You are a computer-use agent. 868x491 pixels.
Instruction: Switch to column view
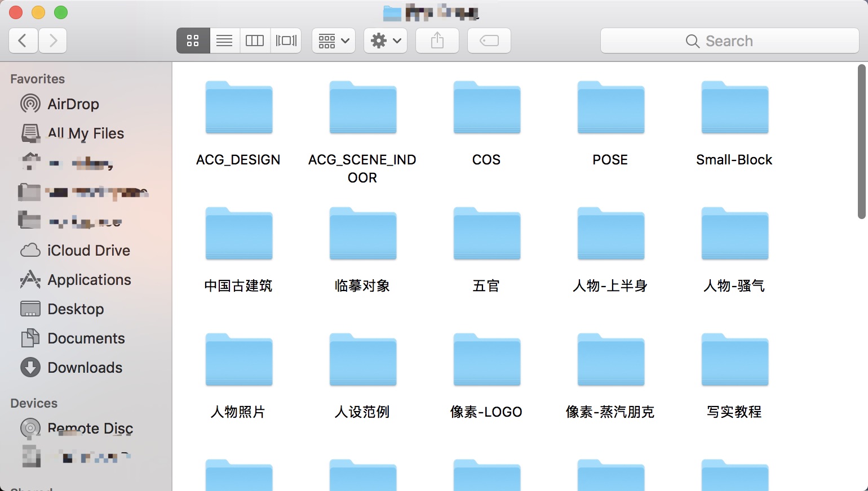pos(255,41)
